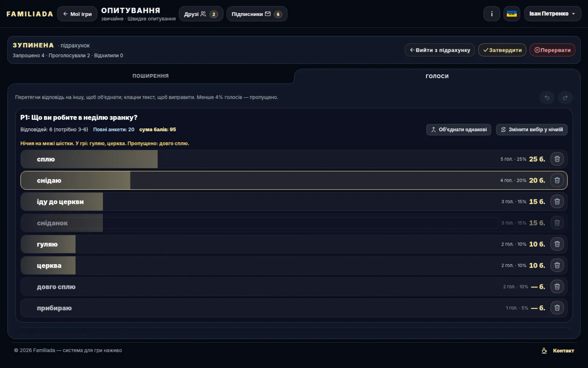Screen dimensions: 588x368
Task: Click the trash icon on the "сніданок" row
Action: (x=557, y=223)
